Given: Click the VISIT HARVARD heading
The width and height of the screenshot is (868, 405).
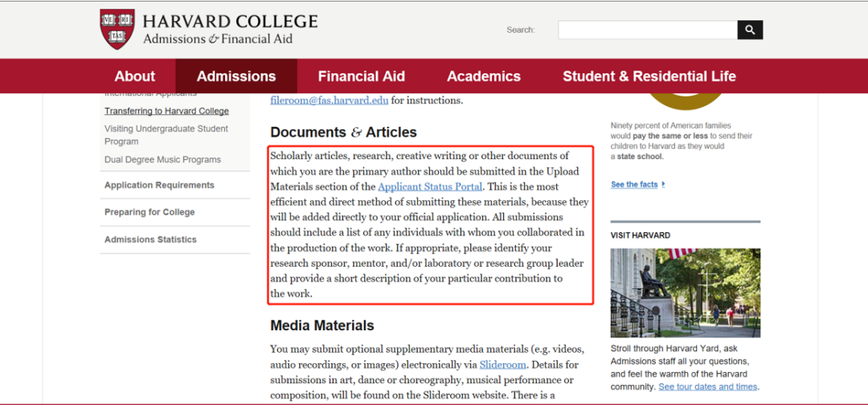Looking at the screenshot, I should 641,235.
